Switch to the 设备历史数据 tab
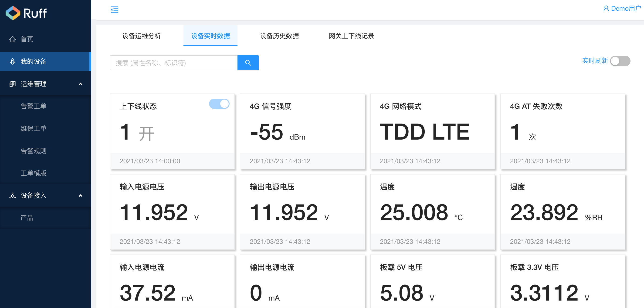Screen dimensions: 644x308 279,36
